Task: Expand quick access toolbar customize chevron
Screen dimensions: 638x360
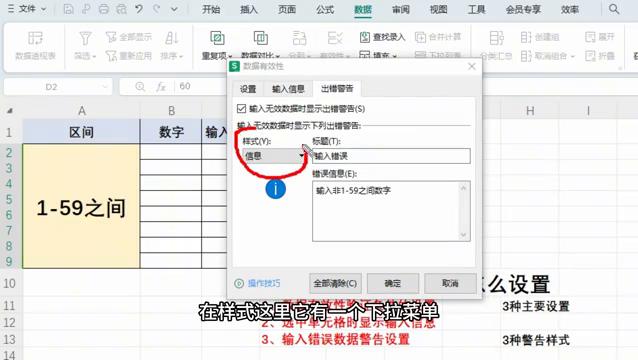Action: [174, 9]
